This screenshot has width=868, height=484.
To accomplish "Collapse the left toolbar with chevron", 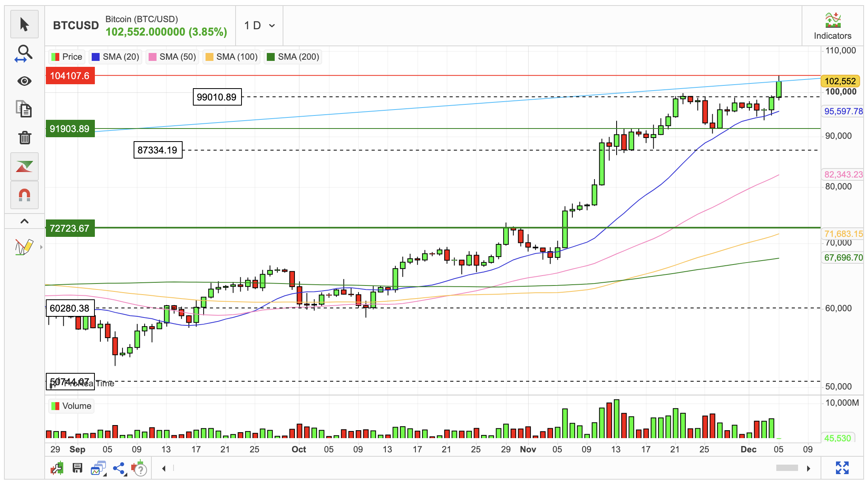I will pos(25,221).
